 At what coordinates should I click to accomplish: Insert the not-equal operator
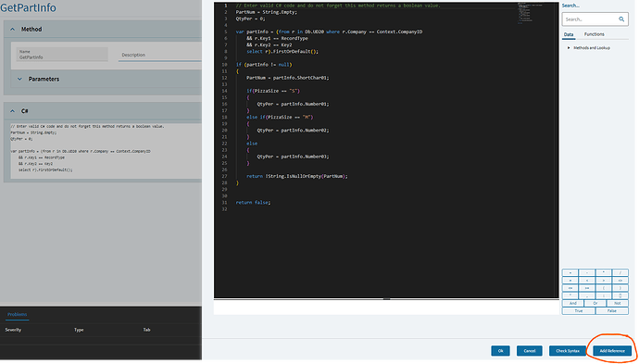[620, 281]
